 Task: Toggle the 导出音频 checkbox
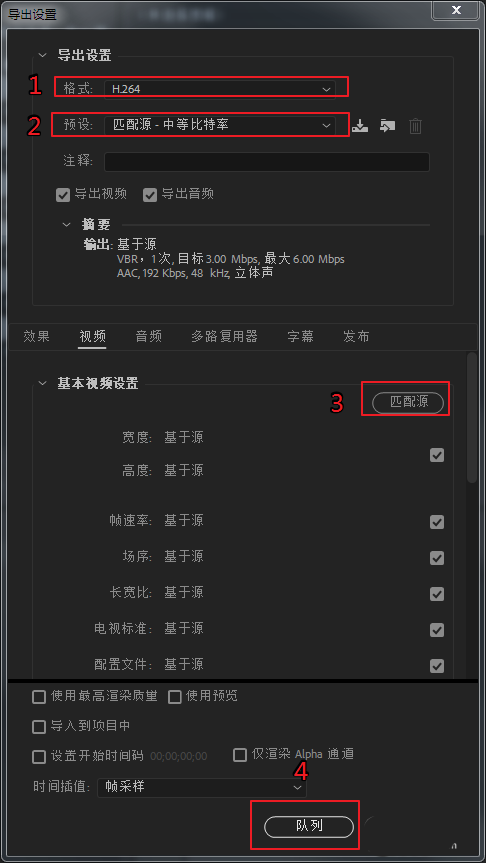(150, 194)
